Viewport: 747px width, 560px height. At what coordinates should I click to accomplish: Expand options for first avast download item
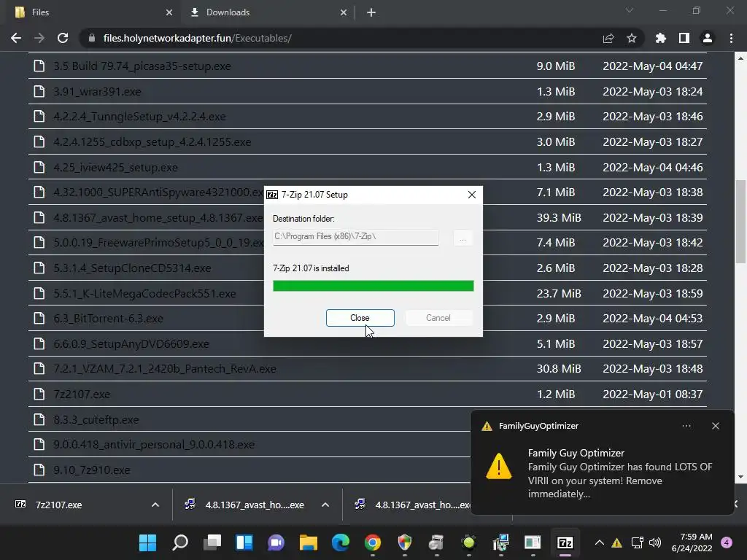(325, 505)
